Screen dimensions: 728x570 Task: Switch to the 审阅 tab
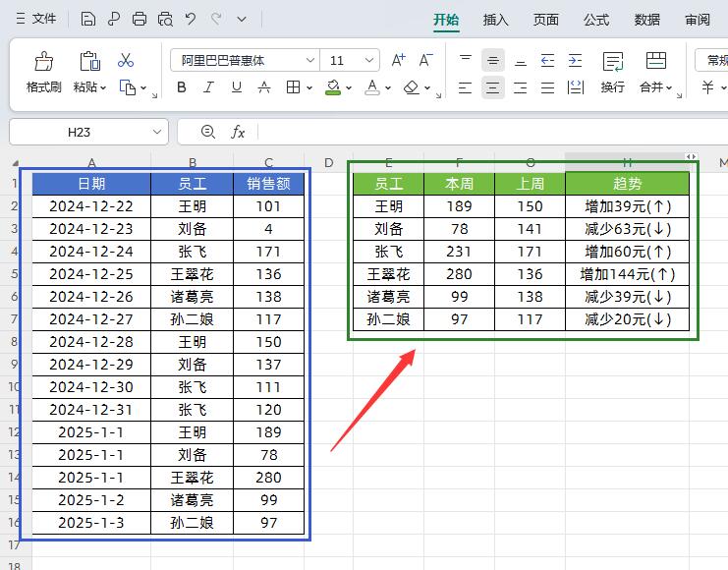[x=698, y=20]
